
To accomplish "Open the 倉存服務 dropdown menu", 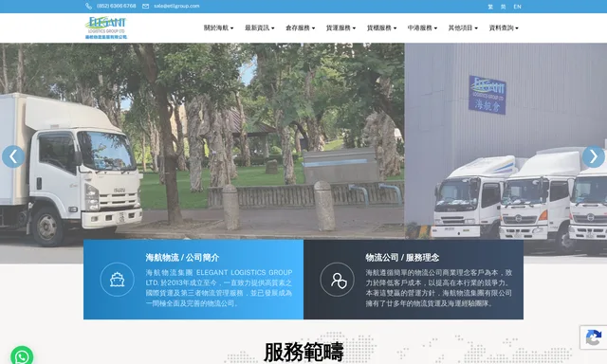I will pyautogui.click(x=300, y=27).
